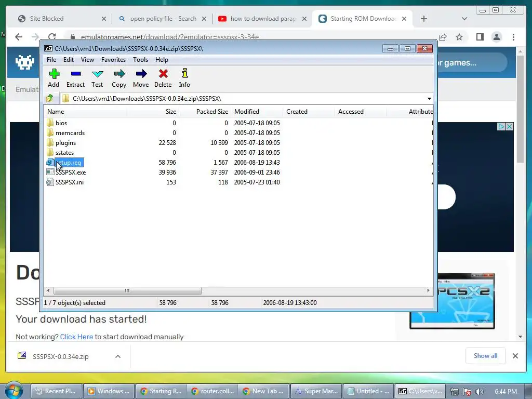Open download options chevron for SSSPSX-0.0.34e.zip

point(118,356)
